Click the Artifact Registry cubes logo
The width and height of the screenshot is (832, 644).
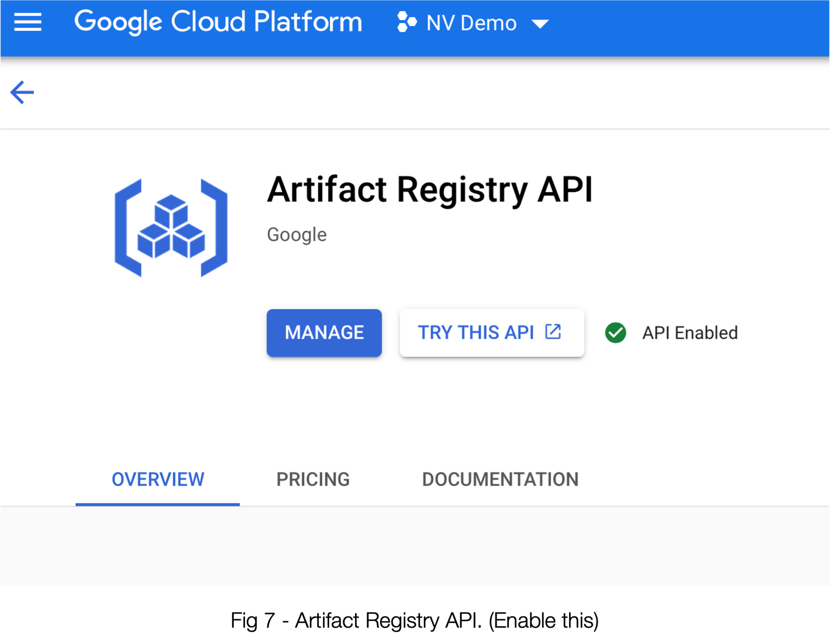(x=171, y=227)
